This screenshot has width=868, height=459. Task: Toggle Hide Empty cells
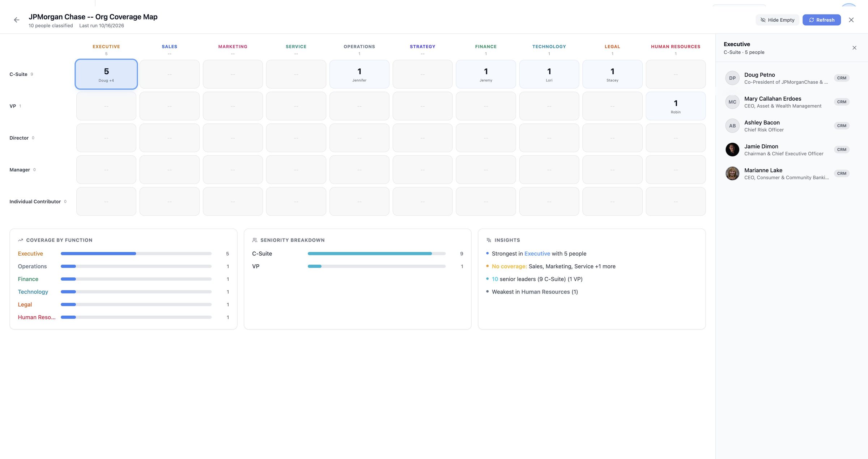(x=777, y=20)
